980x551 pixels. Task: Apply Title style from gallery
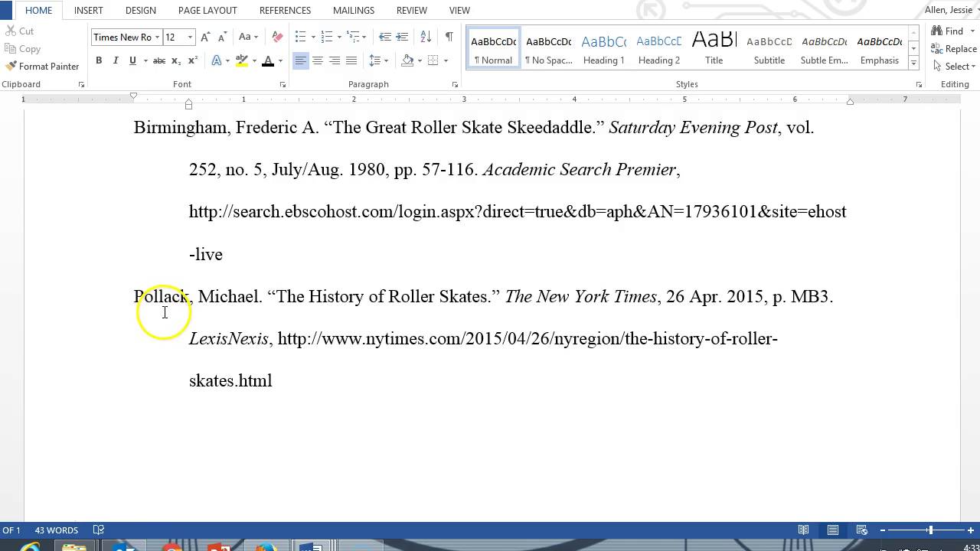click(714, 49)
